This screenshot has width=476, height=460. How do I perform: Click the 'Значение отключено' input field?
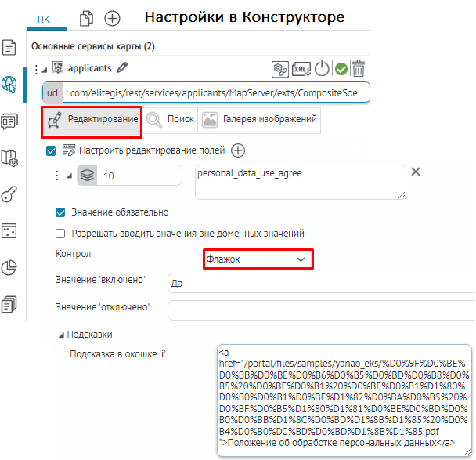coord(321,310)
